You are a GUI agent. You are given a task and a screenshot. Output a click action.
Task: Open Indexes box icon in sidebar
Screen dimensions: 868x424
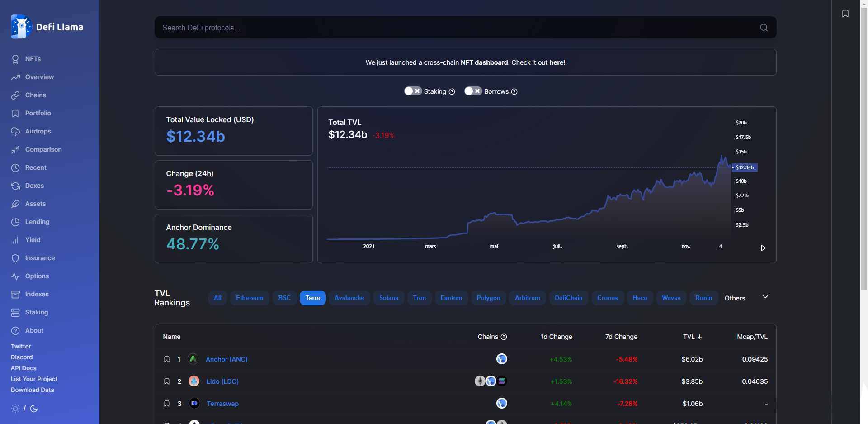point(15,294)
